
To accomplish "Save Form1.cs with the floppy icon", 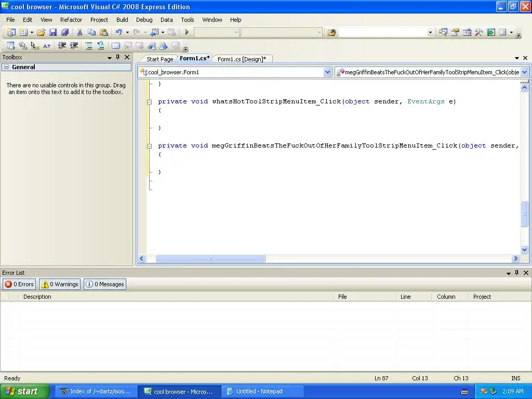I will click(x=53, y=32).
